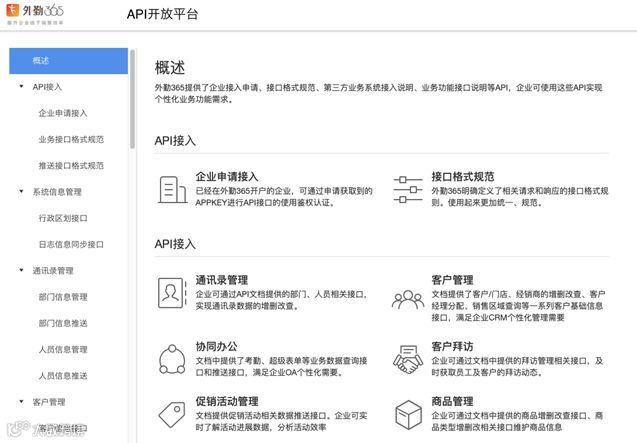Screen dimensions: 637x443
Task: Click the box icon for 商品管理
Action: tap(408, 414)
